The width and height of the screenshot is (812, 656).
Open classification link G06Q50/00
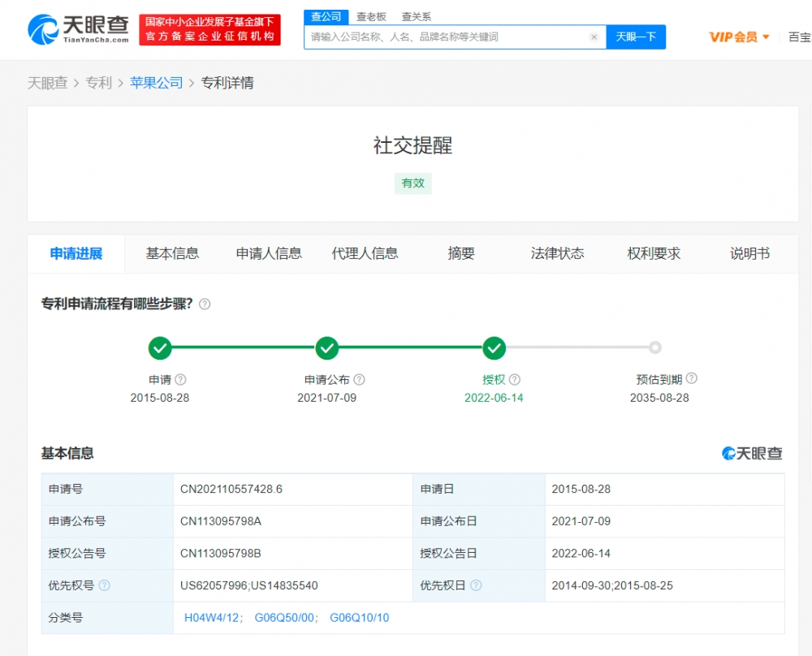coord(284,618)
